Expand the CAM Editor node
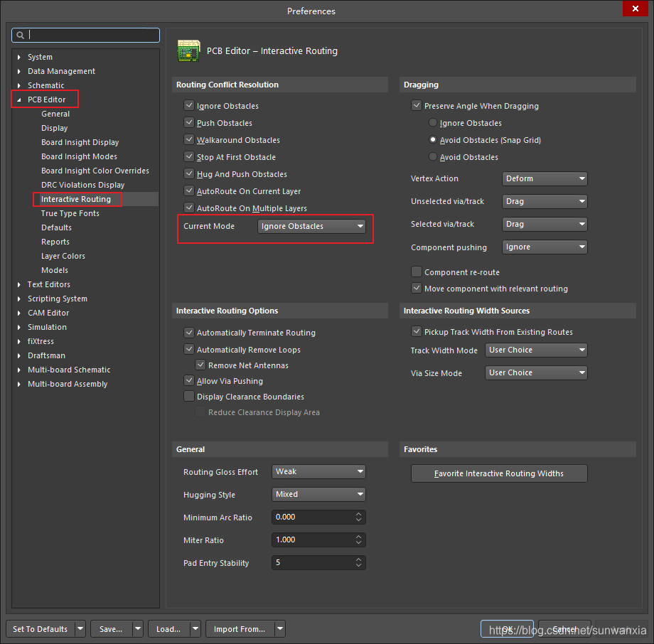Screen dimensions: 654x644 pyautogui.click(x=18, y=313)
